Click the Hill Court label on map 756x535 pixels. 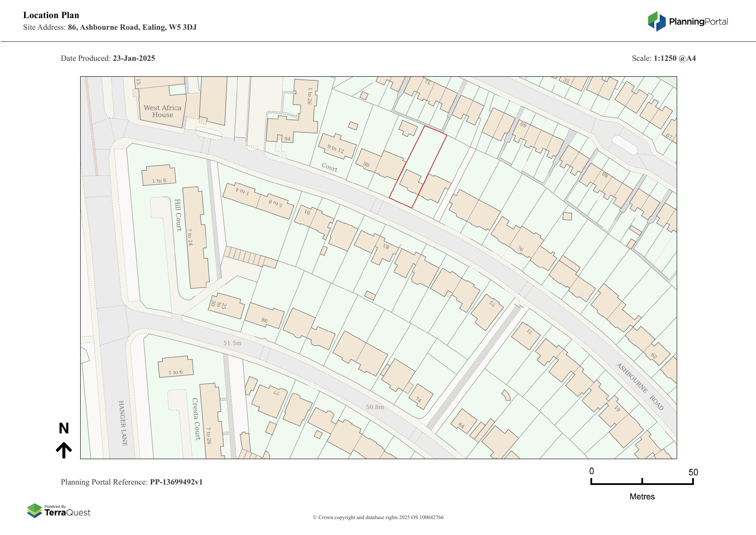click(178, 215)
